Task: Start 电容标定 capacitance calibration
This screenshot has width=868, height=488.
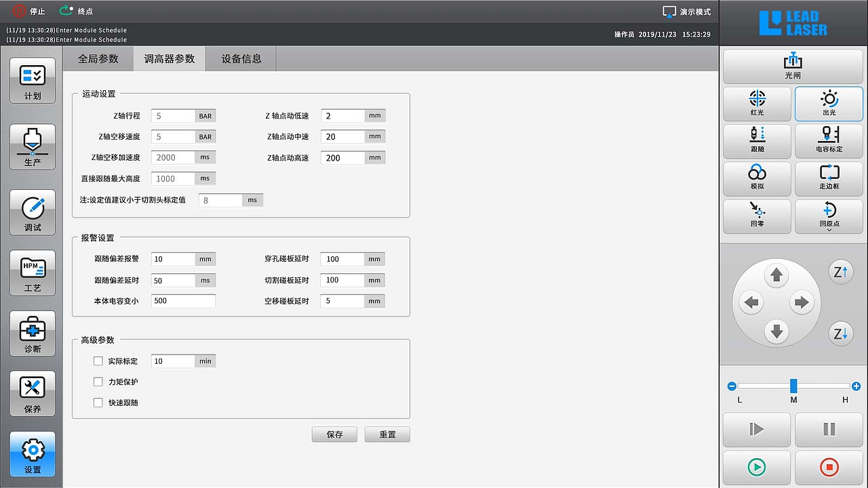Action: [x=829, y=141]
